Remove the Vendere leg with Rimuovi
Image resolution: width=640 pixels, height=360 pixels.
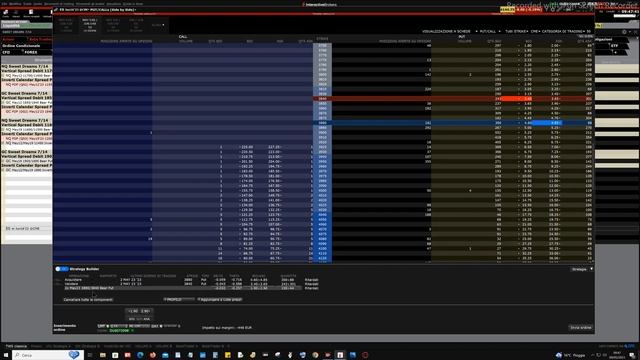(x=311, y=284)
